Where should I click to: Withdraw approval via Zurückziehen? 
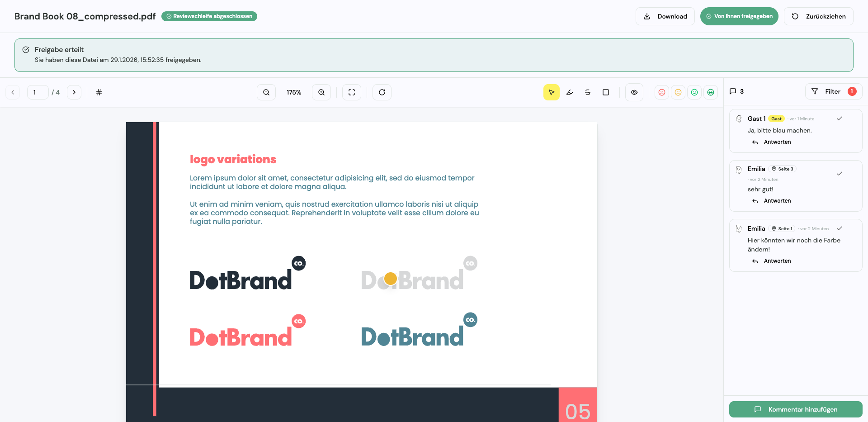[x=818, y=16]
